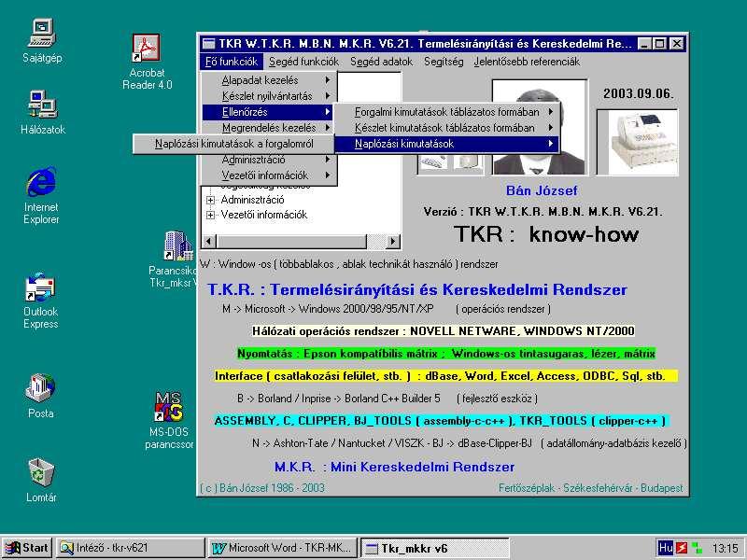Open the Hálózatok desktop icon
747x560 pixels.
[x=42, y=112]
